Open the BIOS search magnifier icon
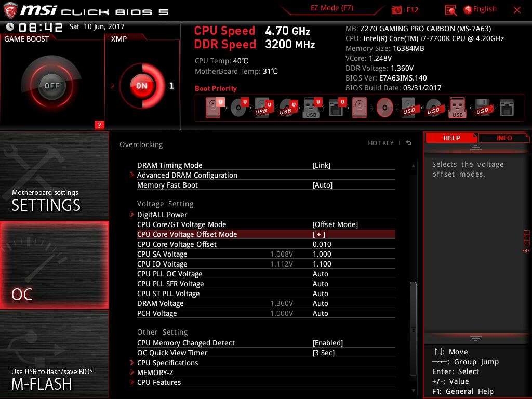Viewport: 532px width, 399px height. 450,10
